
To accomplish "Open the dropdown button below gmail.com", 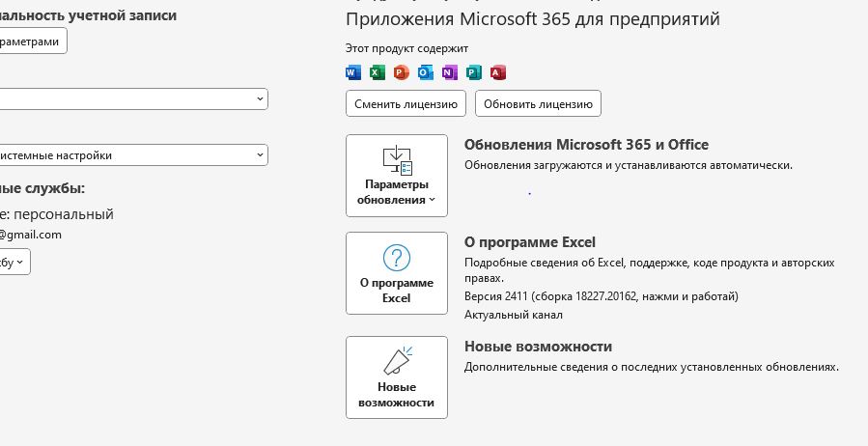I will point(14,262).
